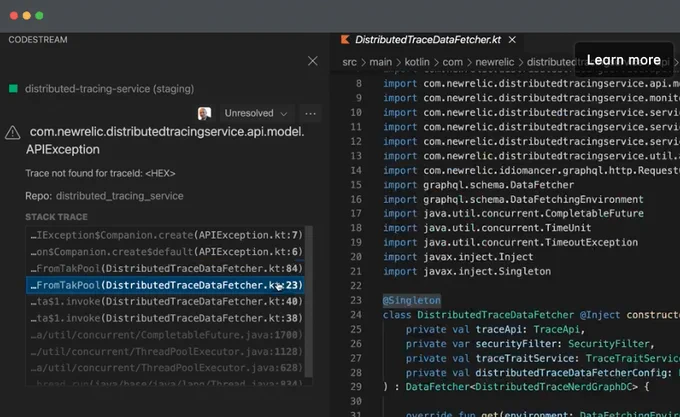
Task: Click import java.util.concurrent.TimeUnit line
Action: coord(487,228)
